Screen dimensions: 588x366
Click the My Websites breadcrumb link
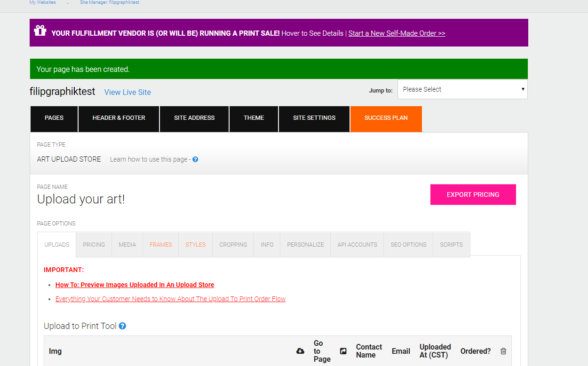[42, 2]
